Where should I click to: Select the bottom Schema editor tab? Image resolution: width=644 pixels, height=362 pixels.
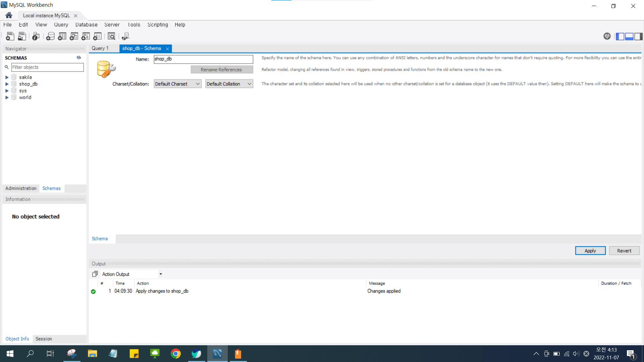coord(100,239)
